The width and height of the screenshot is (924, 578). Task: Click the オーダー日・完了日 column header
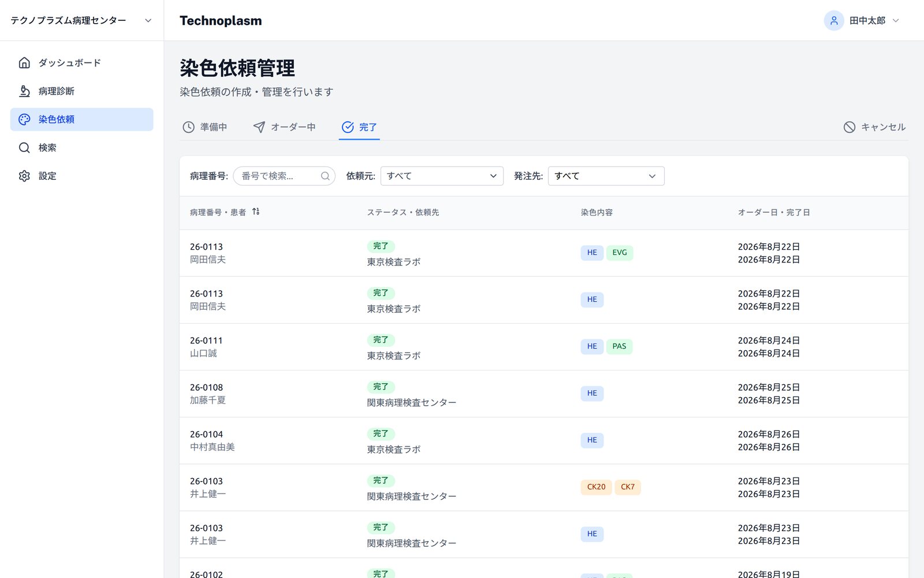[774, 212]
